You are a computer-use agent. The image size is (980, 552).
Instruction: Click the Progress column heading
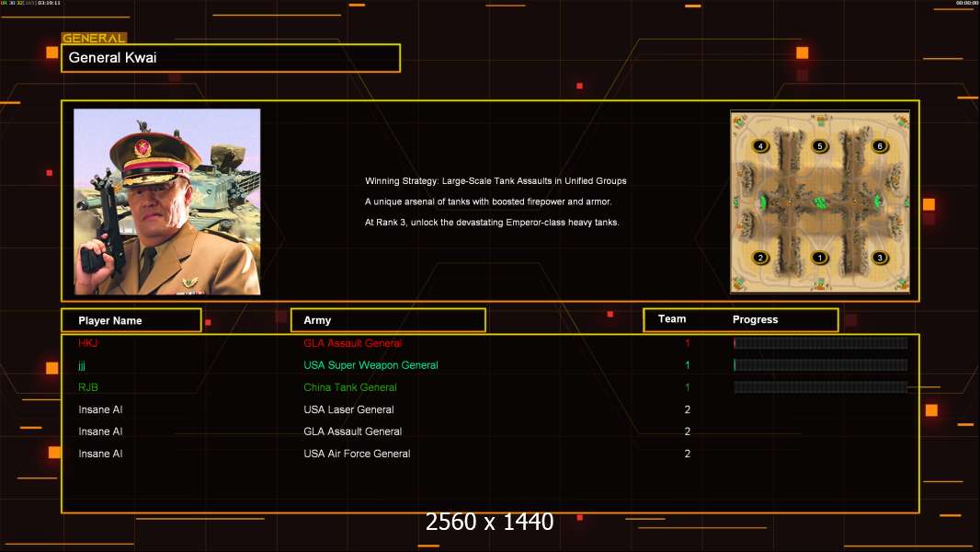755,320
